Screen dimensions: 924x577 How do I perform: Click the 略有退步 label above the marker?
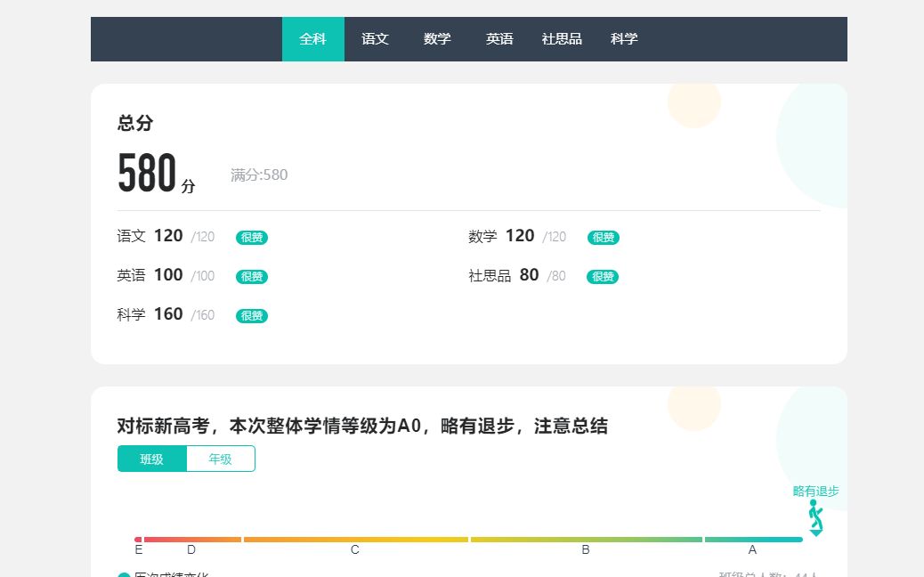pos(815,491)
